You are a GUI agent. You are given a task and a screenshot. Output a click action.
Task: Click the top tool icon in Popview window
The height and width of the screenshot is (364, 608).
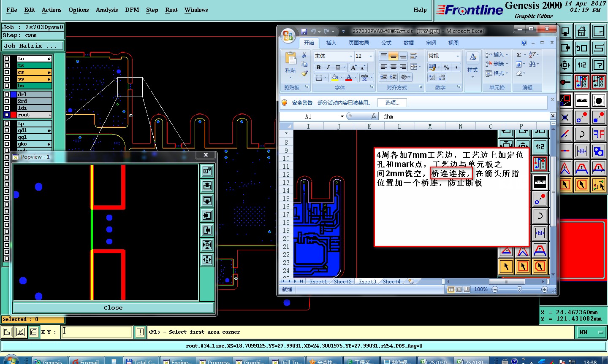click(x=207, y=171)
